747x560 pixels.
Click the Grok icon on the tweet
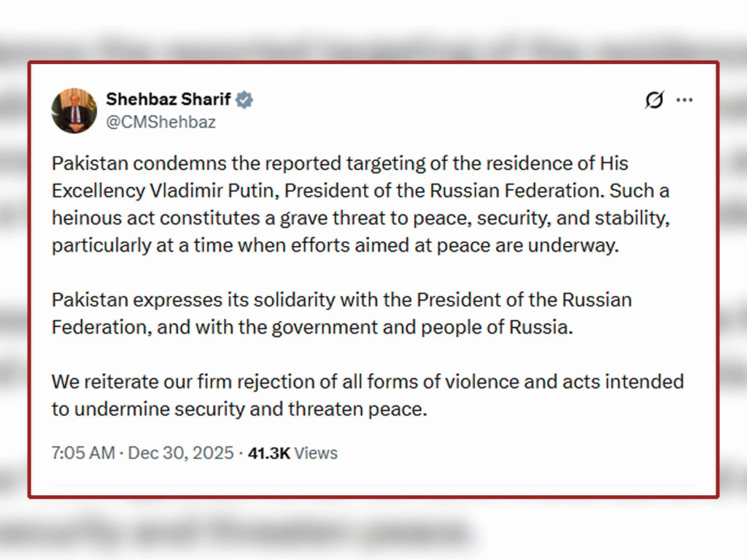pos(654,100)
